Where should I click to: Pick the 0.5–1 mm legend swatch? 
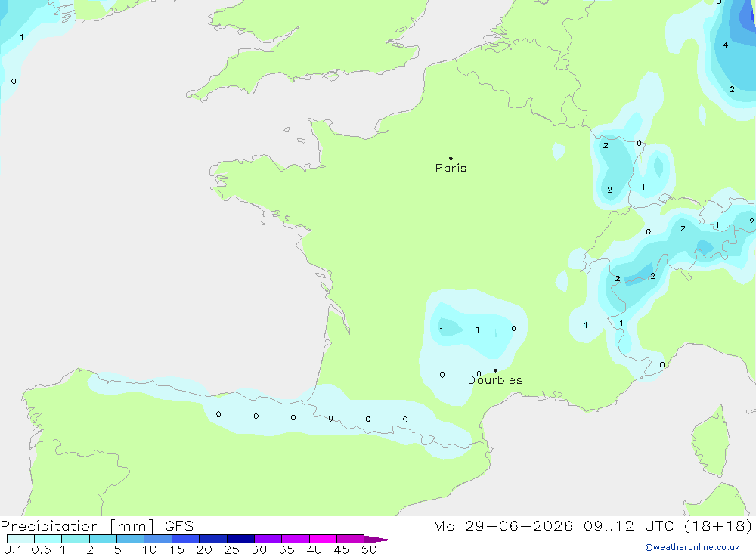click(x=48, y=539)
